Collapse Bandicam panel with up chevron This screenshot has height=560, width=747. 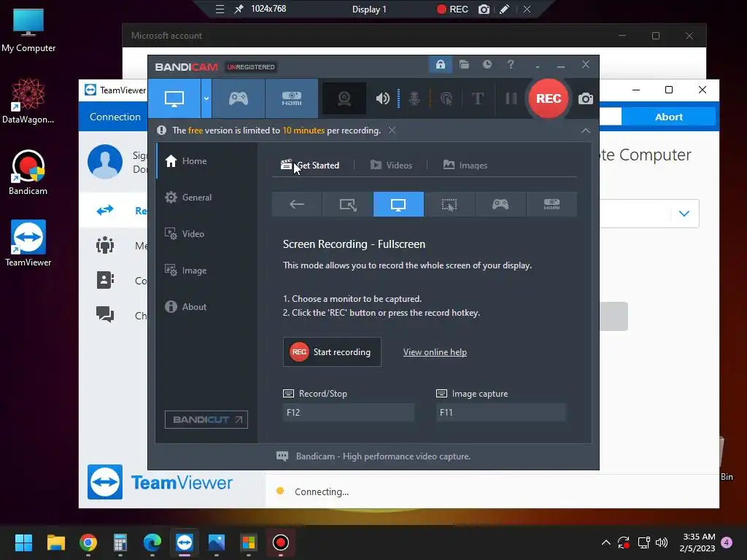pyautogui.click(x=586, y=131)
